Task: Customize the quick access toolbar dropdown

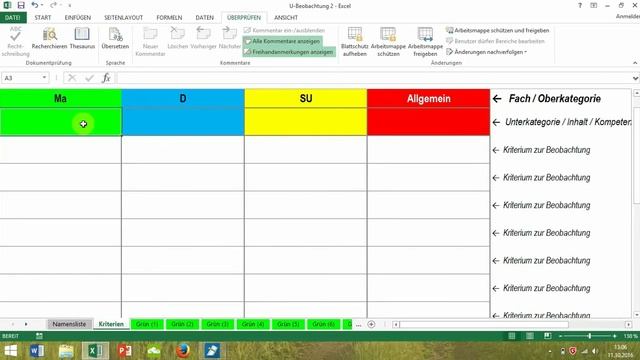Action: click(69, 6)
